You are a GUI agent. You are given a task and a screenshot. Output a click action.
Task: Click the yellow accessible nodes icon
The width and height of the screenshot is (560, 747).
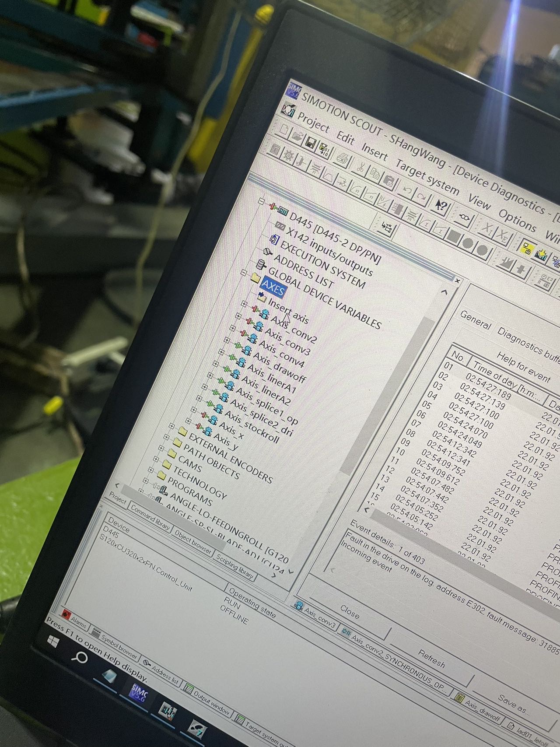click(527, 249)
